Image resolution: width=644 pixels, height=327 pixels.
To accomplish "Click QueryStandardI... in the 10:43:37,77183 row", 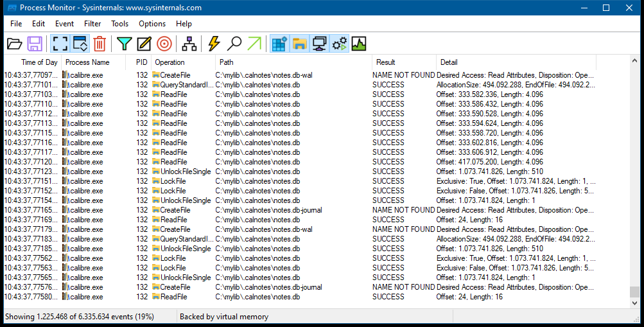I will pyautogui.click(x=187, y=239).
